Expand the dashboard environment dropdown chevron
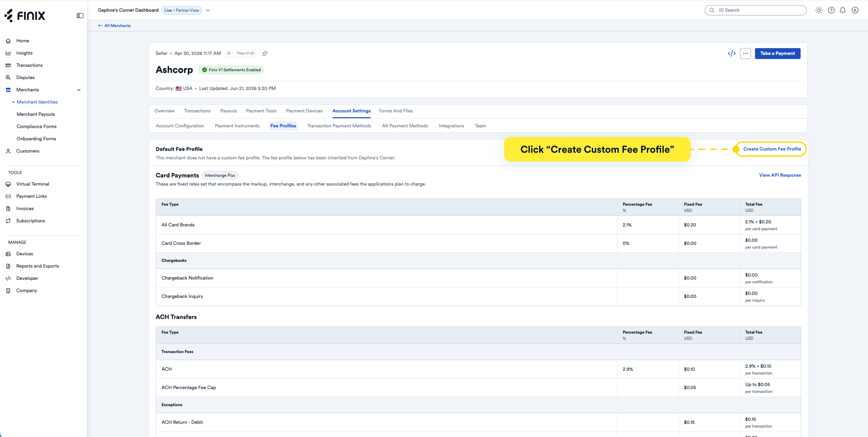 pyautogui.click(x=208, y=10)
